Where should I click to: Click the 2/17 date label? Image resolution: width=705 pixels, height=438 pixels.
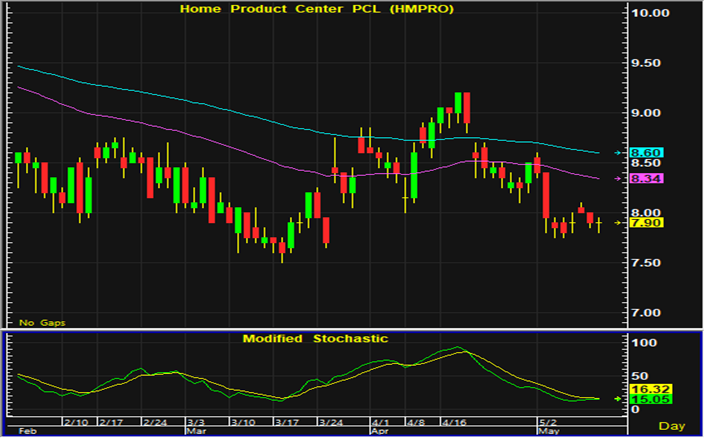click(111, 422)
